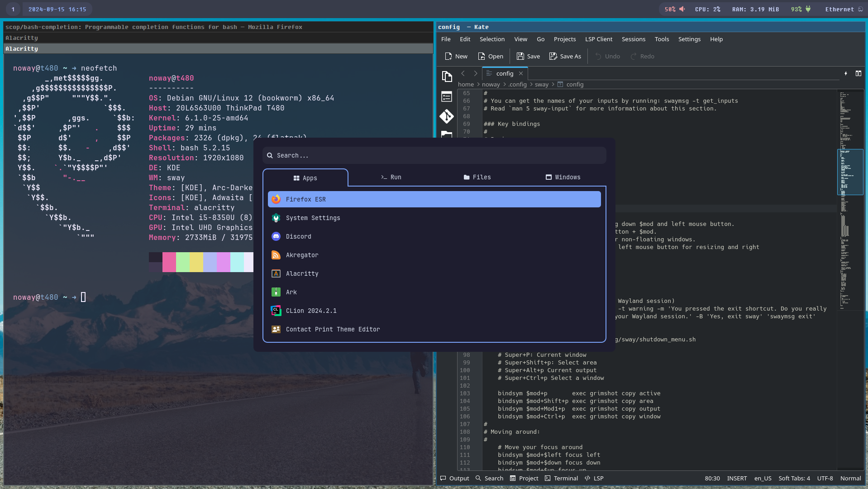Switch to the Files tab in launcher
The height and width of the screenshot is (489, 868).
point(477,177)
